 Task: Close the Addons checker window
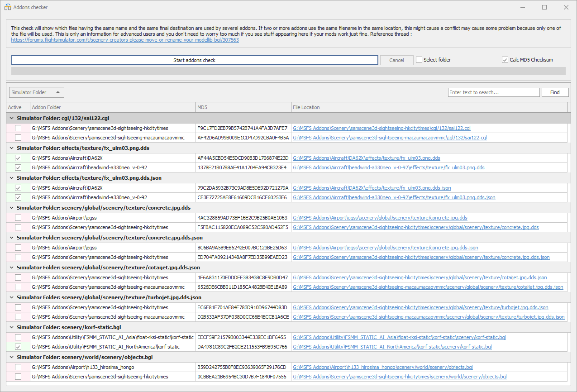click(x=566, y=7)
